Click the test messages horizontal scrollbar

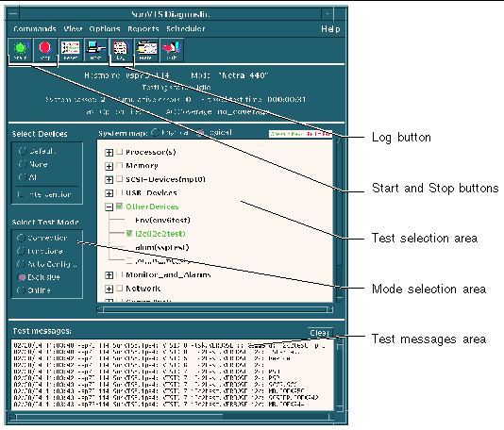tap(171, 417)
